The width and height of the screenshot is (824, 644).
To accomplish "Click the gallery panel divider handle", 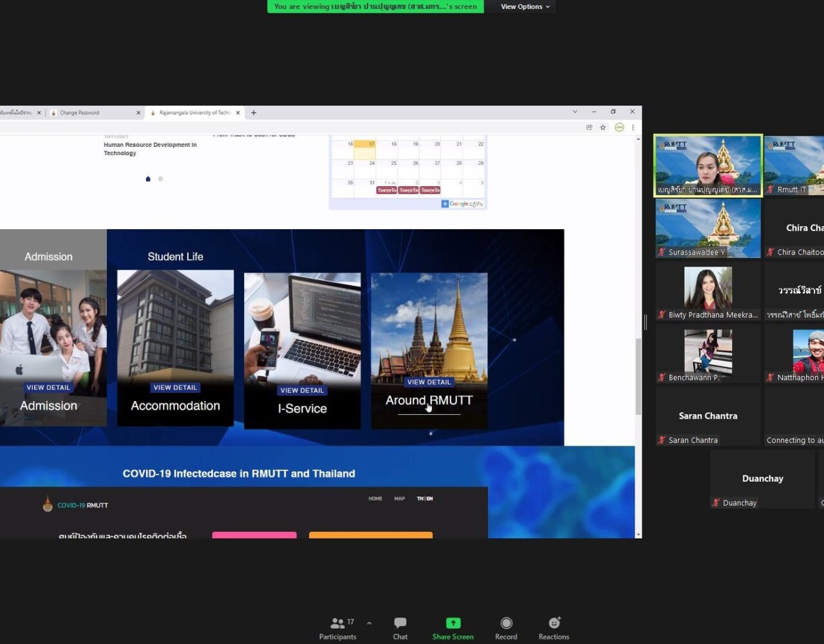I will (x=646, y=322).
